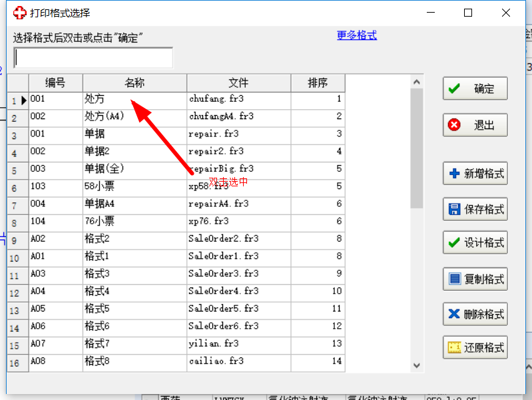Click the green checkmark on 确定 button
The image size is (532, 400).
pos(454,89)
